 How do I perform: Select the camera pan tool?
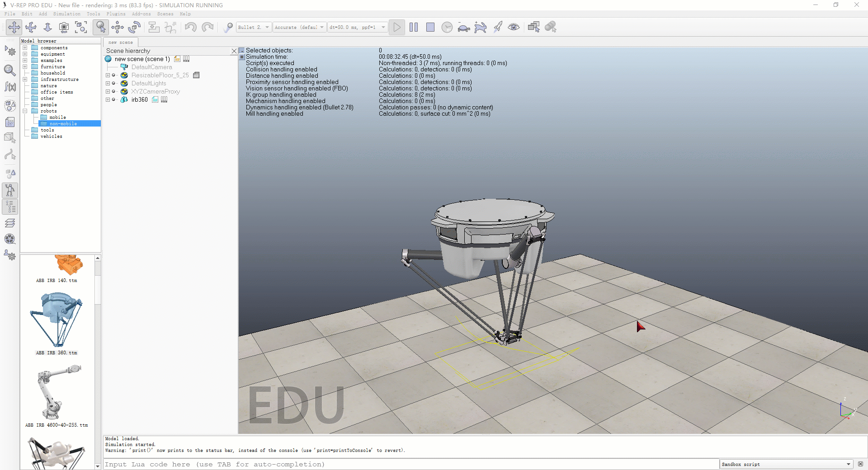(x=14, y=27)
